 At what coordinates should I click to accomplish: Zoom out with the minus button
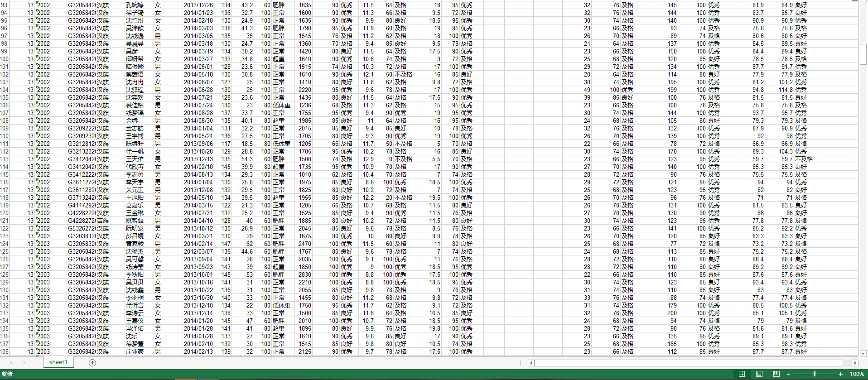point(789,374)
